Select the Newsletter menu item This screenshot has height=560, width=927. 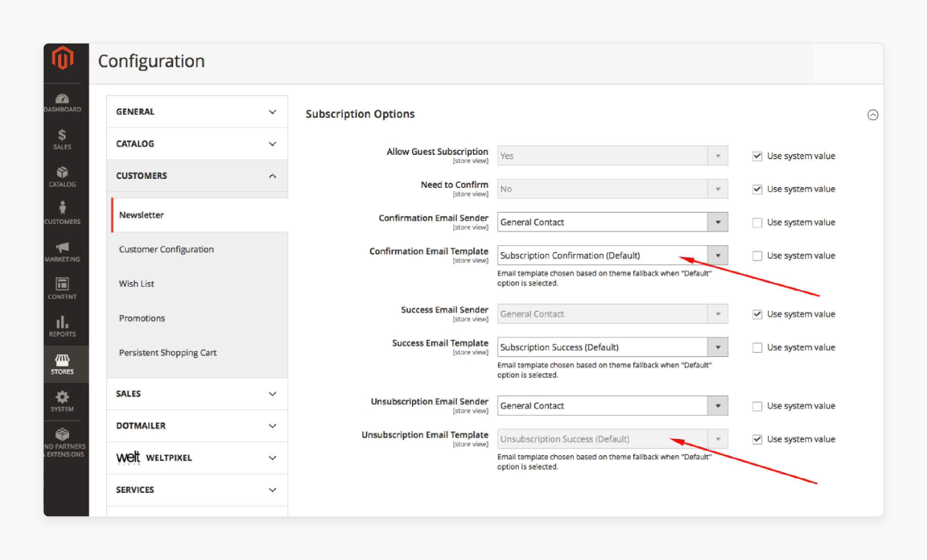point(140,215)
